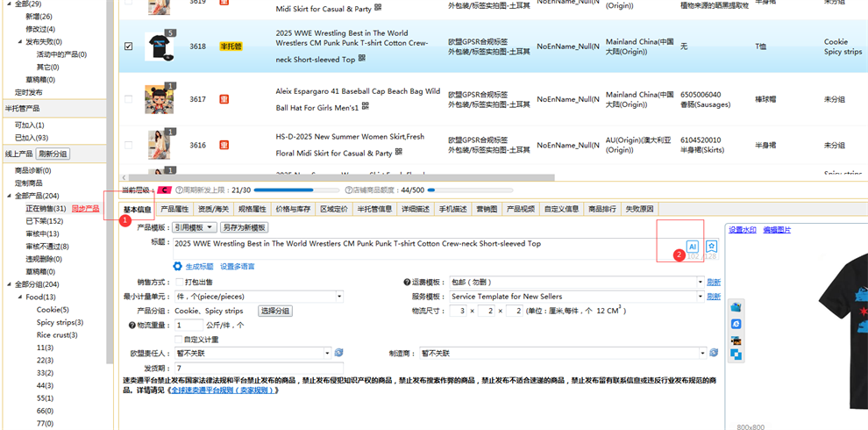The height and width of the screenshot is (430, 868).
Task: Click the 发货期 input field
Action: click(x=259, y=368)
